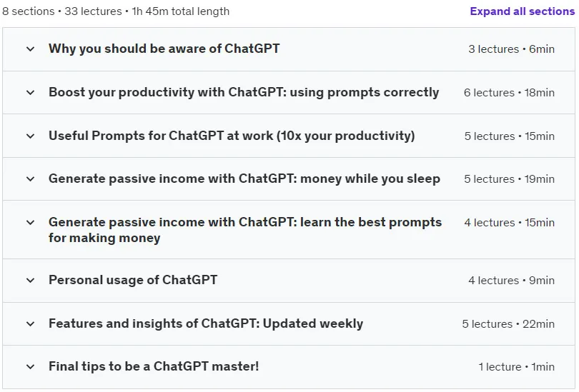Open 'Boost your productivity with ChatGPT' section title

(244, 92)
